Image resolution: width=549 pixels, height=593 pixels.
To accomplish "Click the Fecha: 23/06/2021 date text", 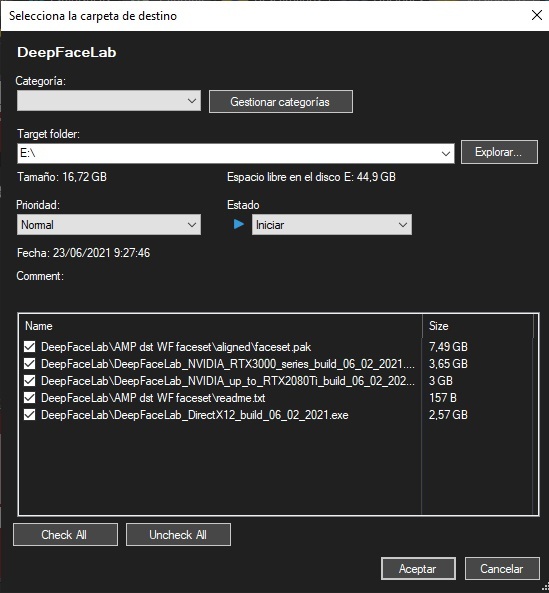I will point(83,253).
